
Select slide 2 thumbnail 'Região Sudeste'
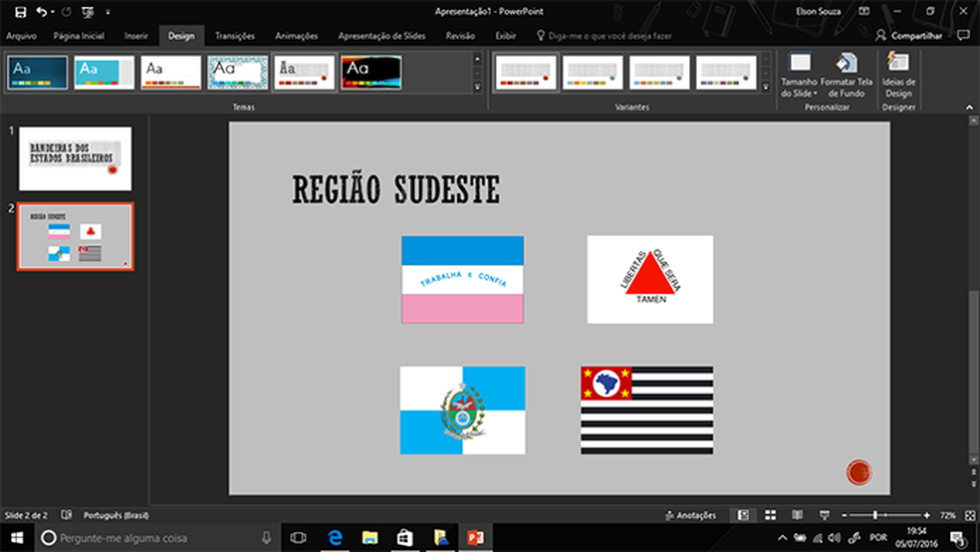[x=75, y=236]
